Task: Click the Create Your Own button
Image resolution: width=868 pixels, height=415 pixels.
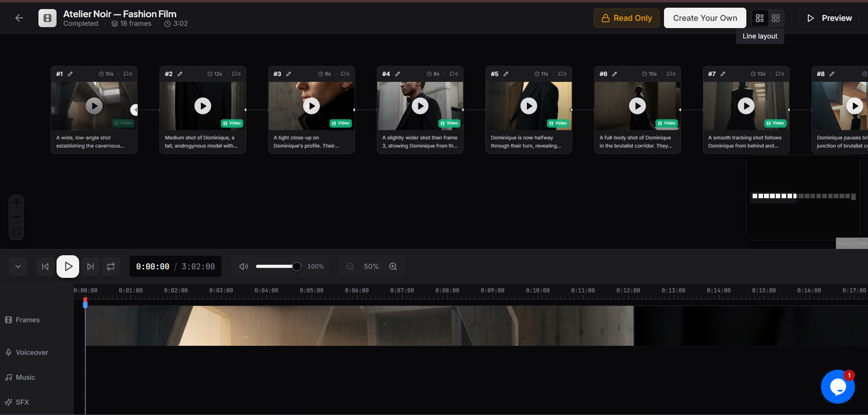Action: coord(704,18)
